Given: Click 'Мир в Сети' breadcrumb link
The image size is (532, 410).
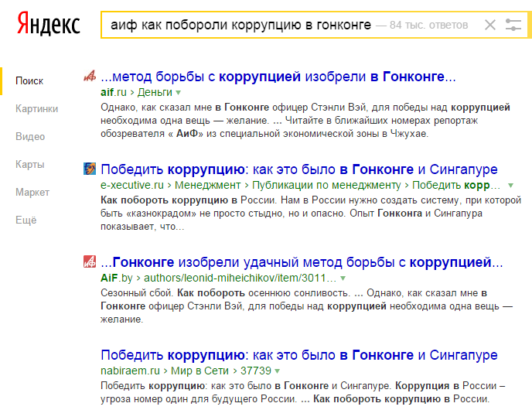Looking at the screenshot, I should pyautogui.click(x=199, y=371).
